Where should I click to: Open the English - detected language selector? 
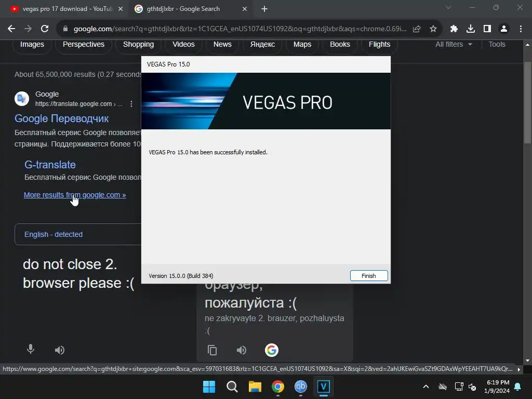(x=54, y=234)
